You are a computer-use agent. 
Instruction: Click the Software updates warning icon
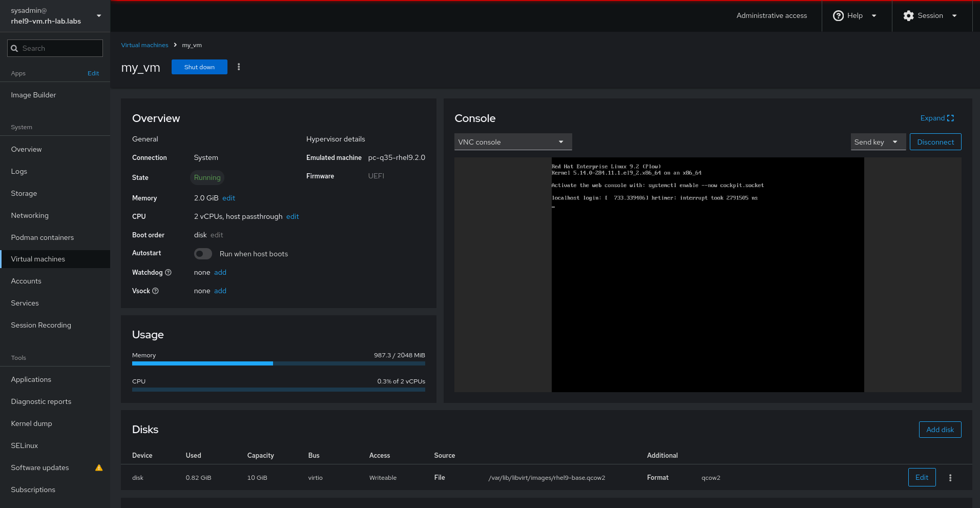pyautogui.click(x=99, y=468)
